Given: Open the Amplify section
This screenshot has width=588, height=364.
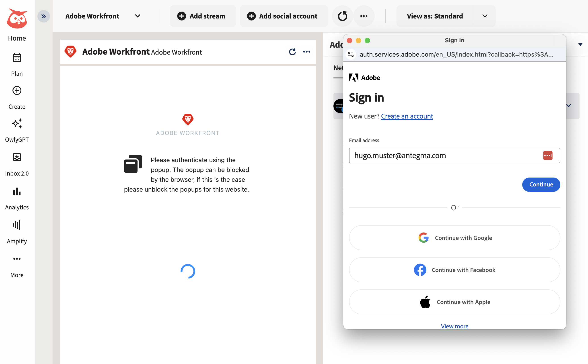Looking at the screenshot, I should point(17,232).
